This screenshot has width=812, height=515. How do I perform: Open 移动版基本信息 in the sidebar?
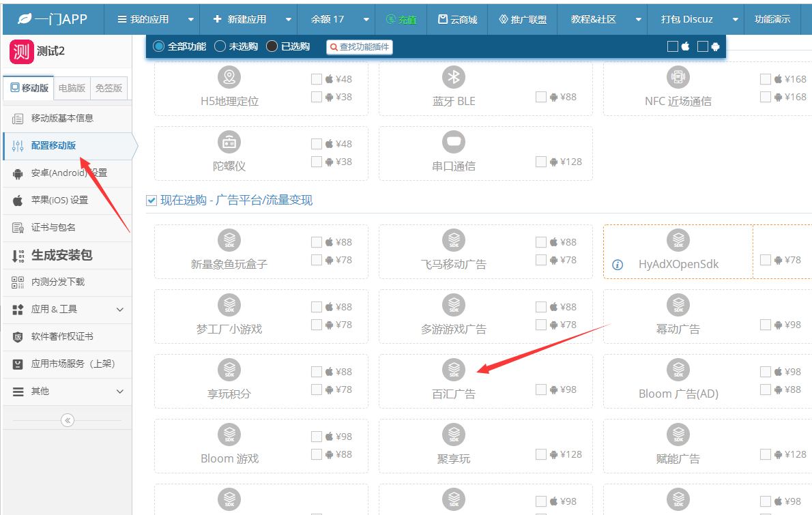[x=68, y=119]
